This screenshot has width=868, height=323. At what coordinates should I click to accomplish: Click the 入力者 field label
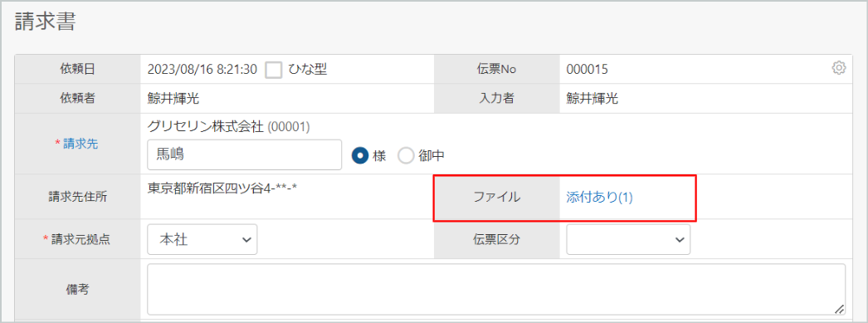point(496,99)
